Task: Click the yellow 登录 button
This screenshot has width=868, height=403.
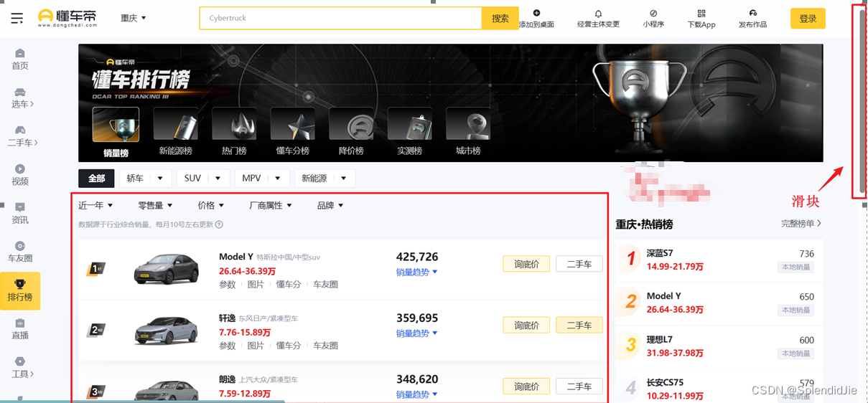Action: (808, 19)
